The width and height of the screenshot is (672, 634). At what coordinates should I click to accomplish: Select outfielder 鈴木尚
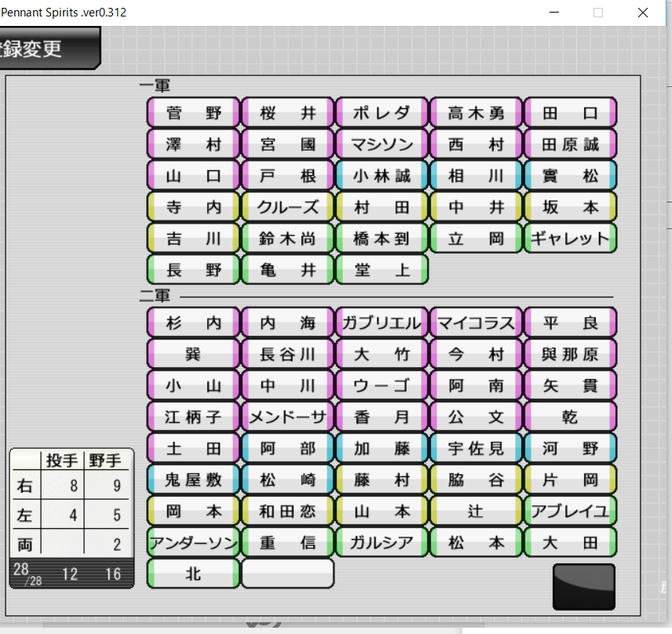pyautogui.click(x=287, y=239)
